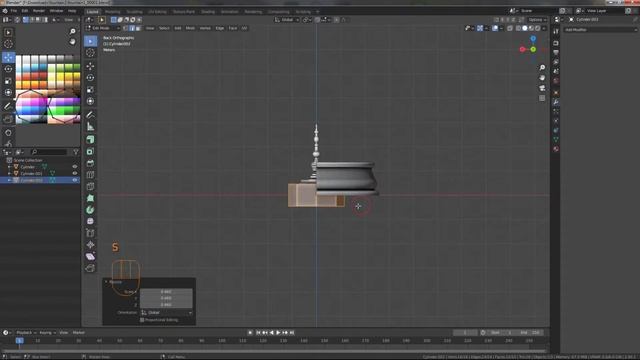Select the Move tool in viewport toolbar
Image resolution: width=640 pixels, height=360 pixels.
tap(91, 66)
